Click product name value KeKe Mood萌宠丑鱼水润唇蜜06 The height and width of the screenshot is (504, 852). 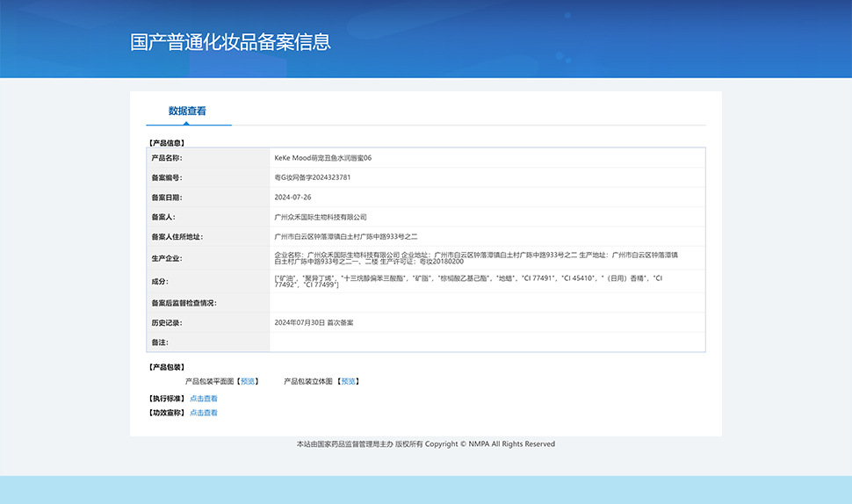coord(322,158)
